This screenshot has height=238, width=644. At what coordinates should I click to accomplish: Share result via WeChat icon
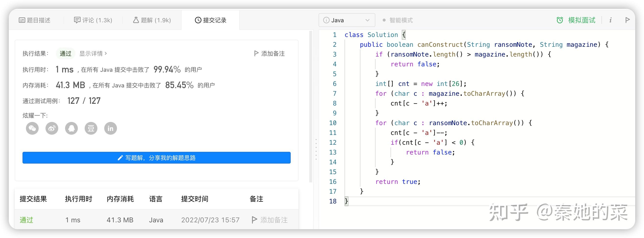[32, 128]
